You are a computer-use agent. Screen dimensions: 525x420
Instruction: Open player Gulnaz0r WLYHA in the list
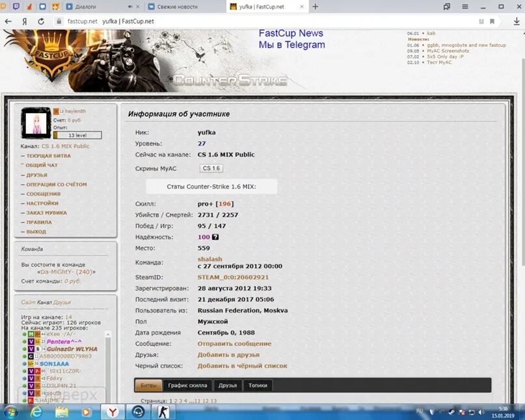pyautogui.click(x=72, y=349)
